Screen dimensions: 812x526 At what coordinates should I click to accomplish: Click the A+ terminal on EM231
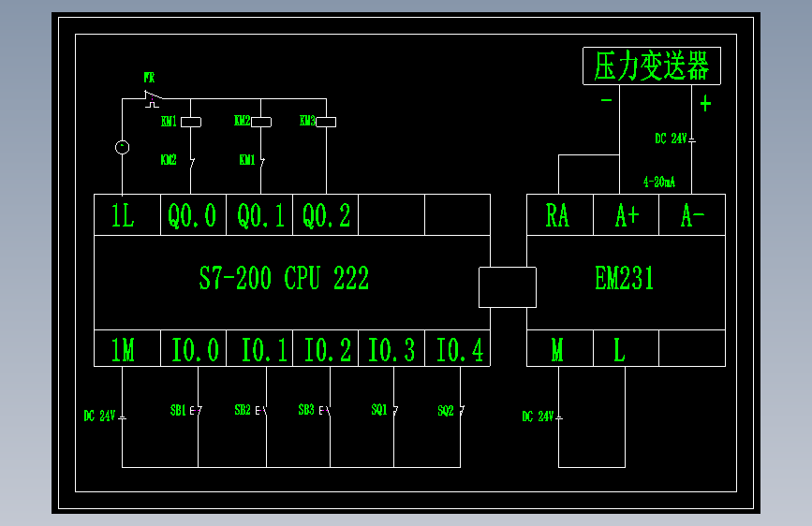click(x=626, y=215)
